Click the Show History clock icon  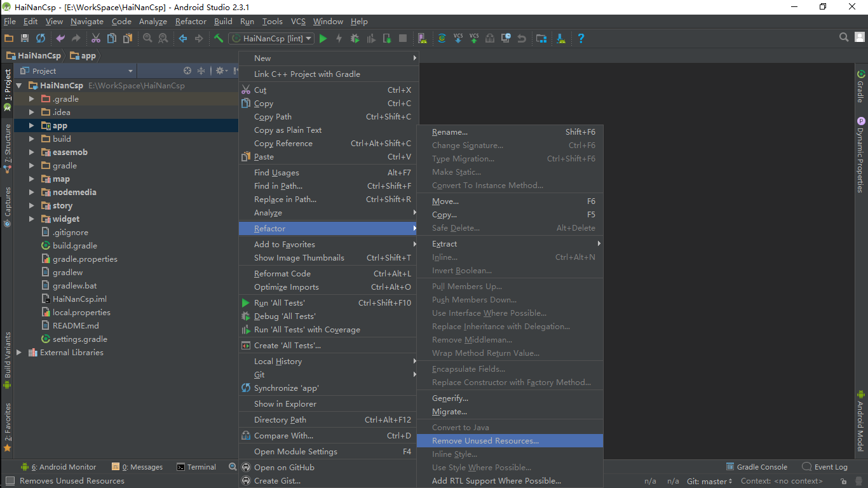click(x=506, y=38)
